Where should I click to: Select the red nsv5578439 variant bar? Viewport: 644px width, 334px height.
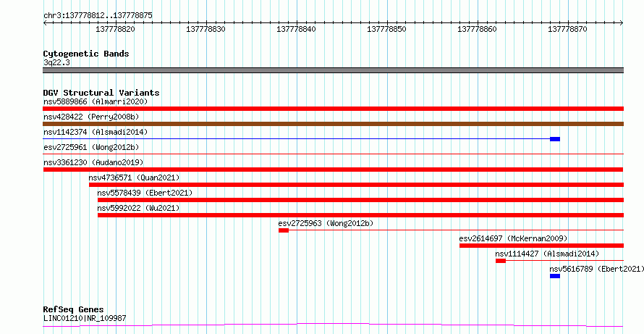[360, 200]
